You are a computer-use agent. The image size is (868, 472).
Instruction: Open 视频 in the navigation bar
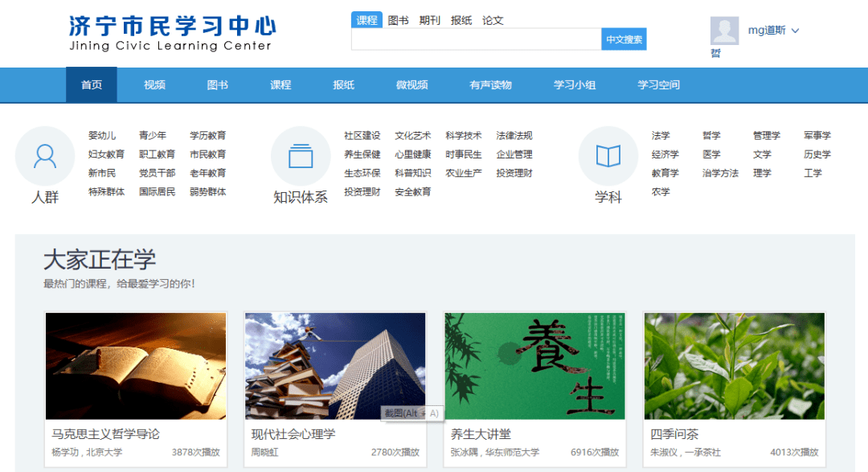154,85
